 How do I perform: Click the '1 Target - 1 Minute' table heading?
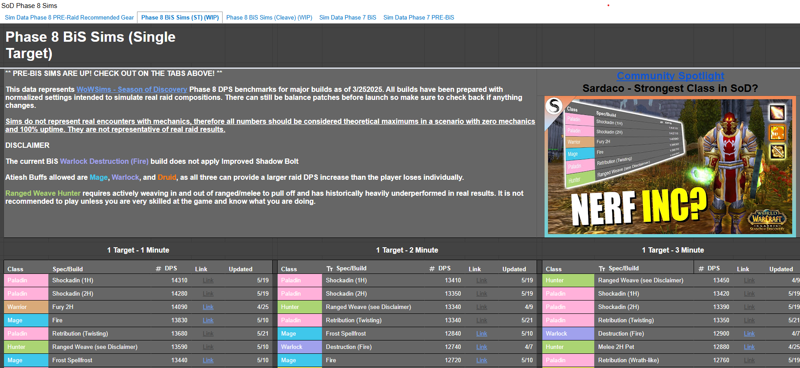tap(138, 250)
